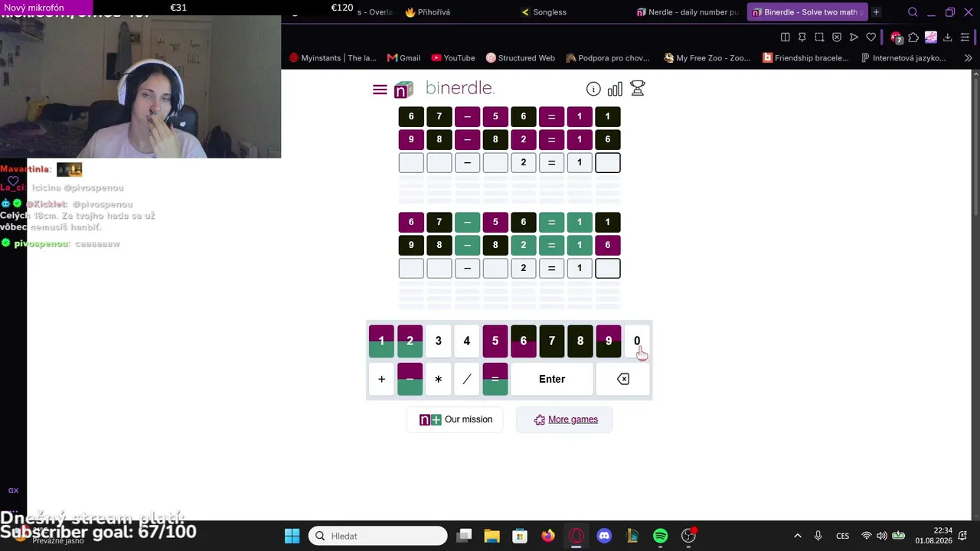View the statistics bar chart icon

pyautogui.click(x=615, y=90)
